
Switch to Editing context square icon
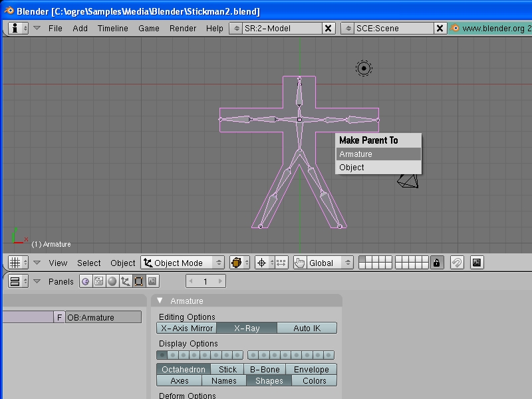[139, 281]
